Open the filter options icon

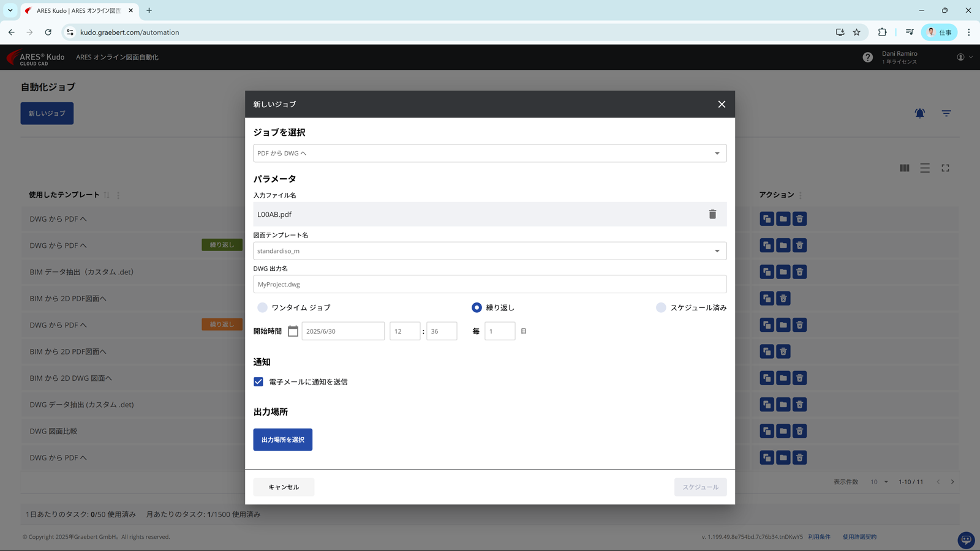[946, 113]
